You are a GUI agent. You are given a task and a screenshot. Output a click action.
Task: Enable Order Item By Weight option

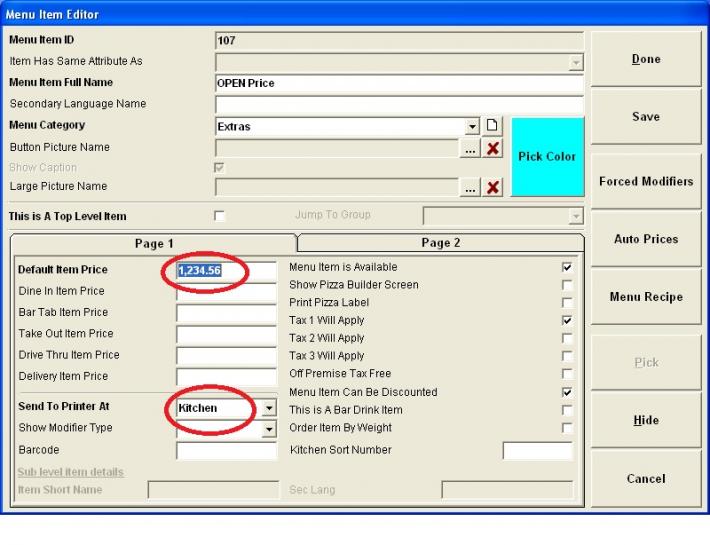click(567, 428)
